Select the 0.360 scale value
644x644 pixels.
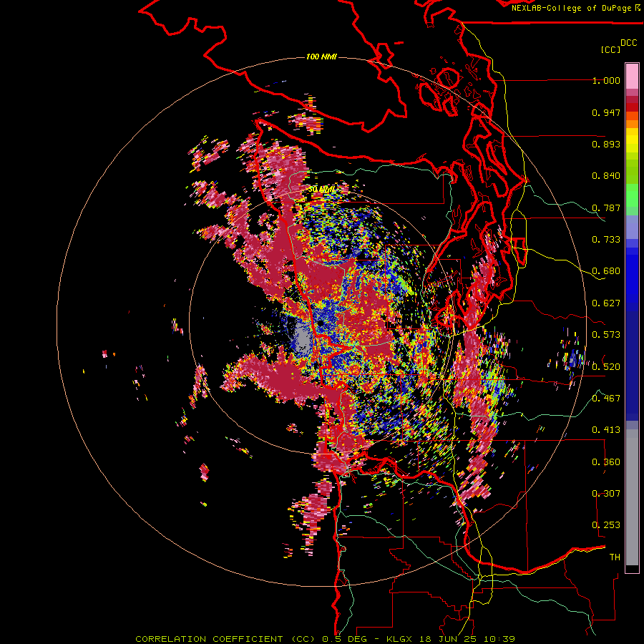(606, 462)
